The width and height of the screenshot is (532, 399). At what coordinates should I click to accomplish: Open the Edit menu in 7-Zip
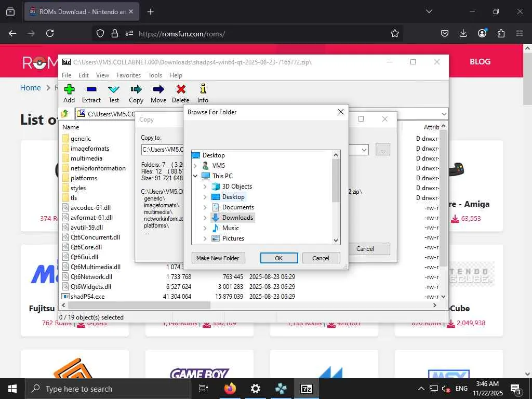tap(84, 75)
